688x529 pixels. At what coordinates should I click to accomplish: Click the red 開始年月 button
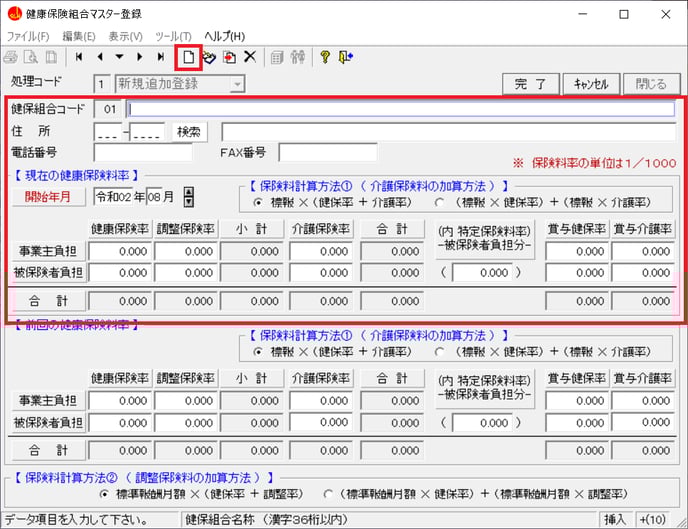(x=48, y=197)
